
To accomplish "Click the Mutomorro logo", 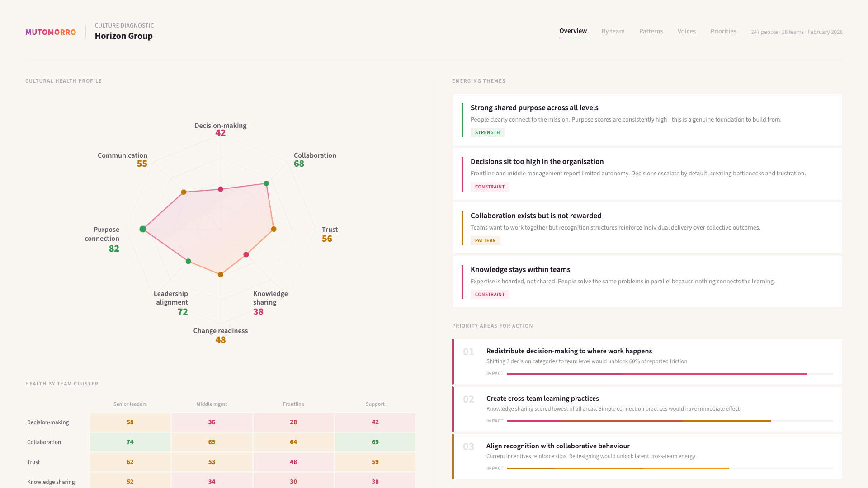I will pos(51,32).
